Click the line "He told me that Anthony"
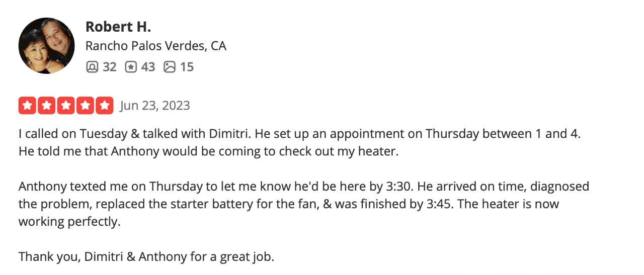This screenshot has width=644, height=275. pyautogui.click(x=208, y=151)
